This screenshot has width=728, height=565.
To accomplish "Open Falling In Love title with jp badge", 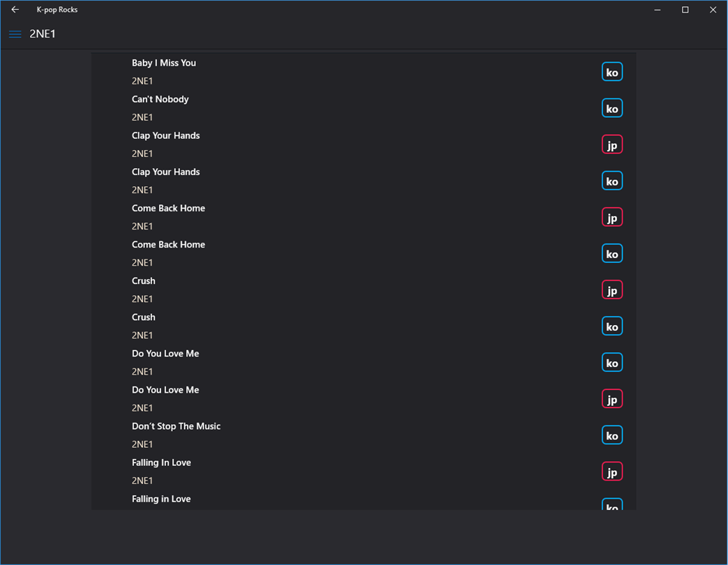I will click(x=161, y=462).
